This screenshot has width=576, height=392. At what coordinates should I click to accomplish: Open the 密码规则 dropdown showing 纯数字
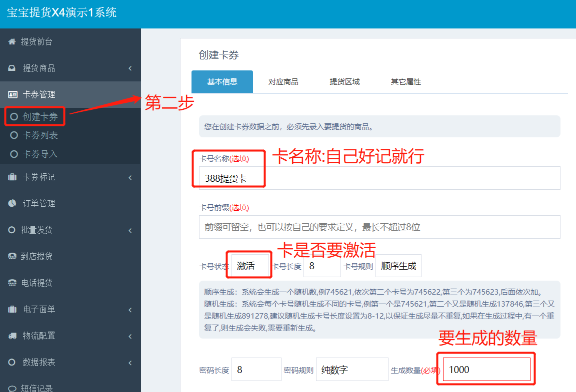(x=352, y=369)
